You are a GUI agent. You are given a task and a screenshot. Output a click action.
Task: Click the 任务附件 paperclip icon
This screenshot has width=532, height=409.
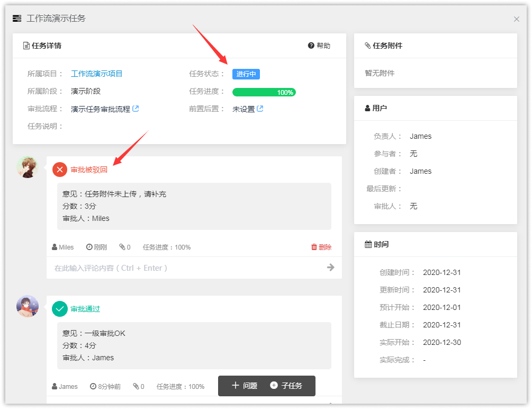(x=368, y=46)
